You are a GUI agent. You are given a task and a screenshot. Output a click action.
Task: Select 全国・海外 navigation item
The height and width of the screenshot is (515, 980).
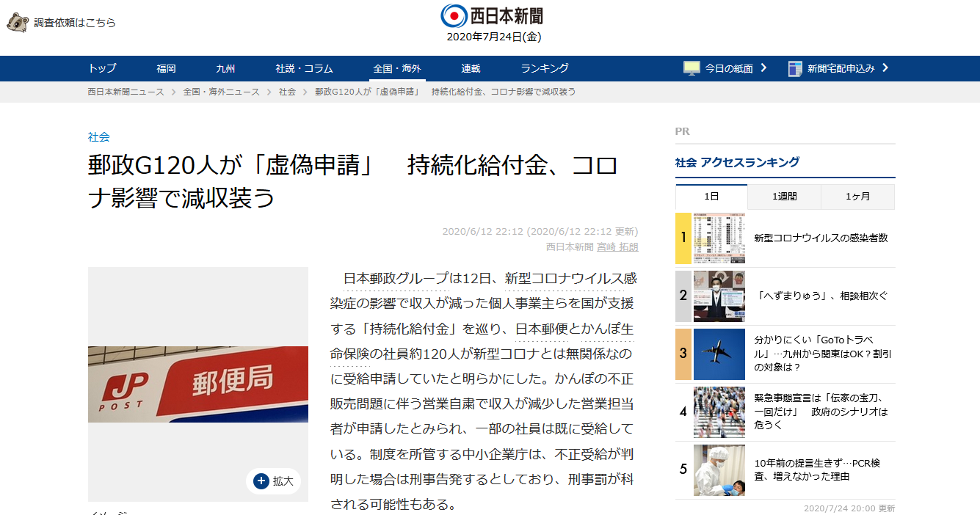click(397, 68)
